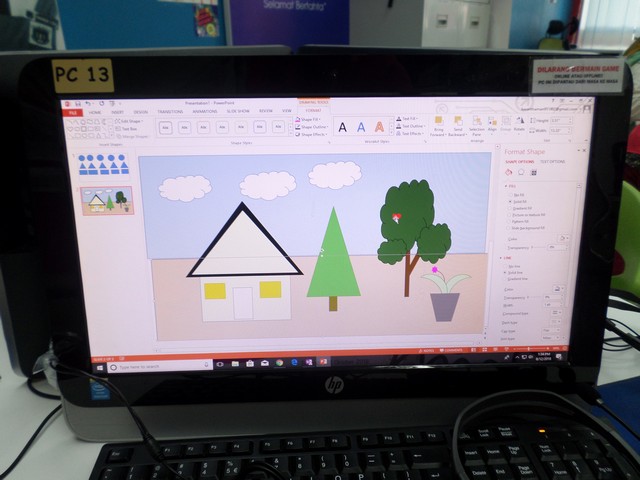This screenshot has width=640, height=480.
Task: Select the No fill radio option
Action: [510, 195]
